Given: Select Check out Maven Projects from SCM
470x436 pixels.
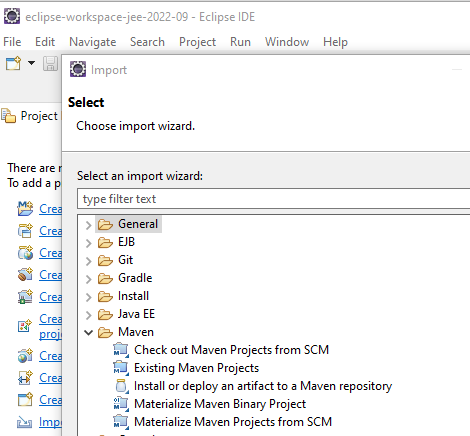Looking at the screenshot, I should point(231,350).
